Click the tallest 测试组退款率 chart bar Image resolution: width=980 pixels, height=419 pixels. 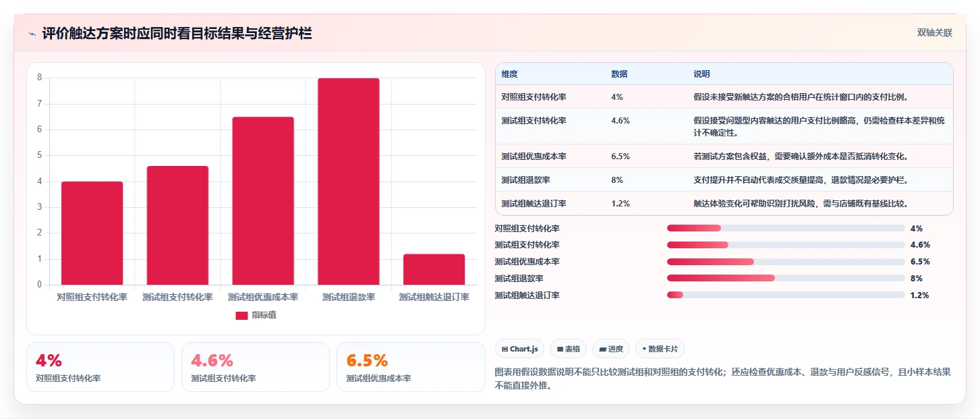(349, 181)
